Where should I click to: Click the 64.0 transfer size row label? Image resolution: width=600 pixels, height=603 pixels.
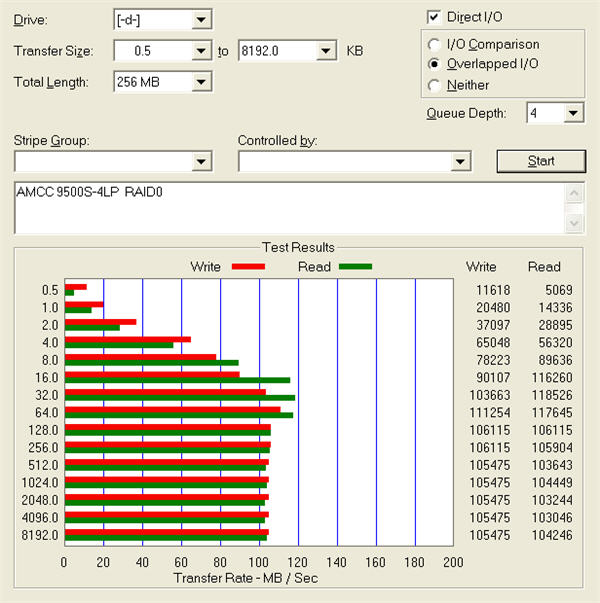47,413
